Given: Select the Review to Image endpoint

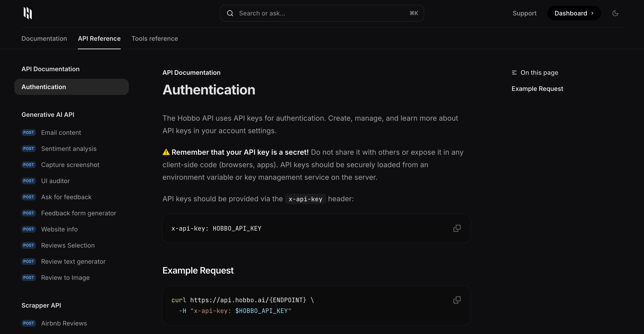Looking at the screenshot, I should click(65, 277).
